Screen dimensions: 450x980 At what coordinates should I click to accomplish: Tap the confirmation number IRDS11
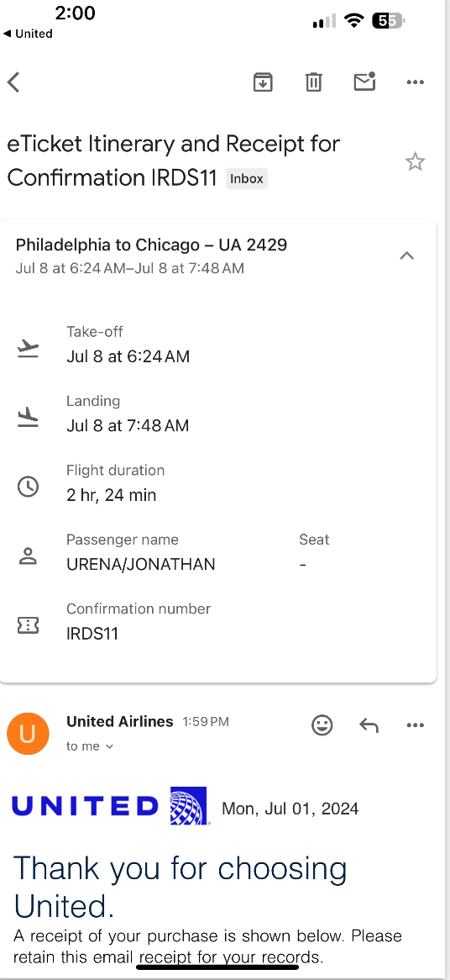[x=92, y=634]
